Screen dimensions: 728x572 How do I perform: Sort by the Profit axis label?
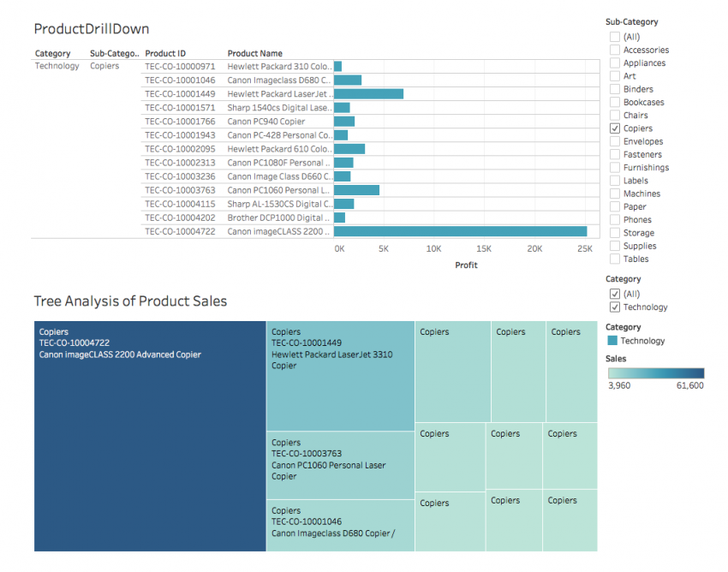point(466,265)
